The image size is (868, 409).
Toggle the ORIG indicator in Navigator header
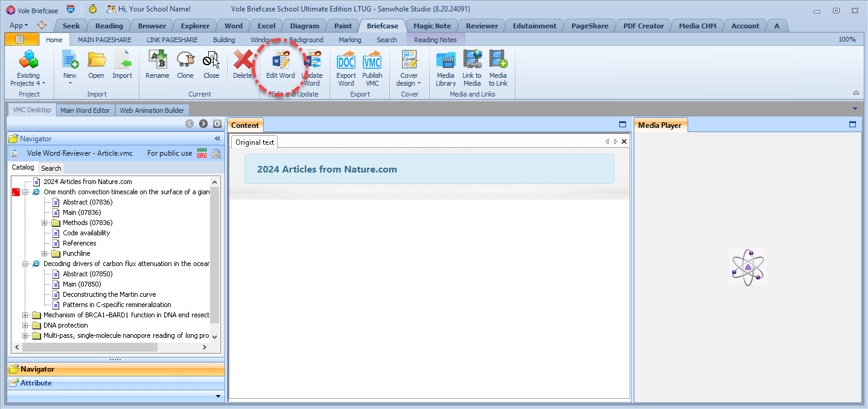click(x=202, y=153)
